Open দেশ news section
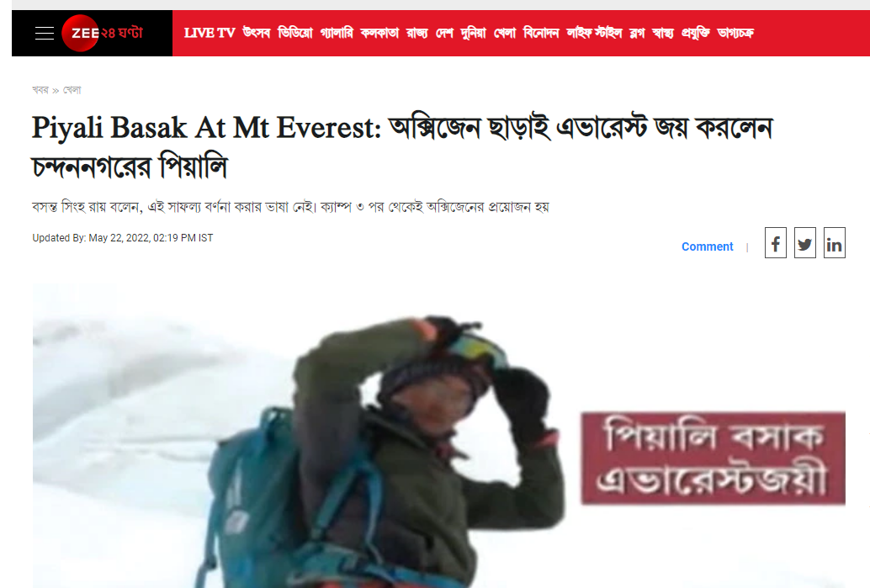The height and width of the screenshot is (588, 870). click(x=444, y=34)
